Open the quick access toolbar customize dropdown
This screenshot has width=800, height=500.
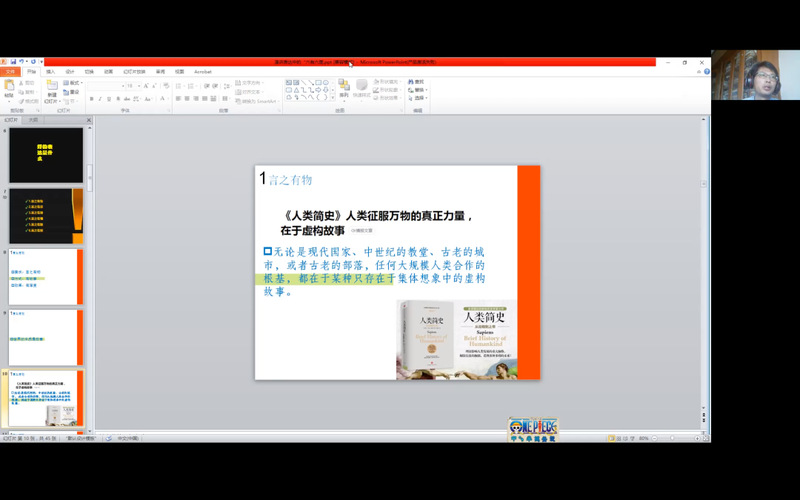[x=41, y=62]
